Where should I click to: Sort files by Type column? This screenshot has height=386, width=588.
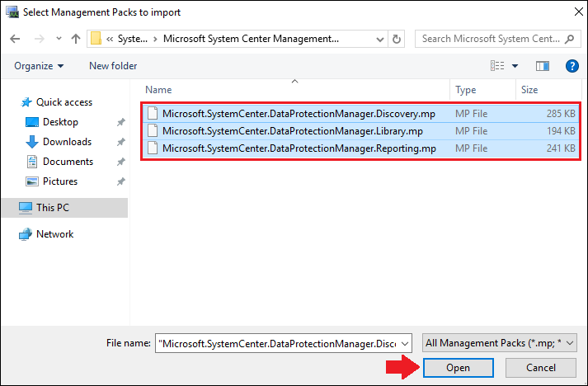465,90
